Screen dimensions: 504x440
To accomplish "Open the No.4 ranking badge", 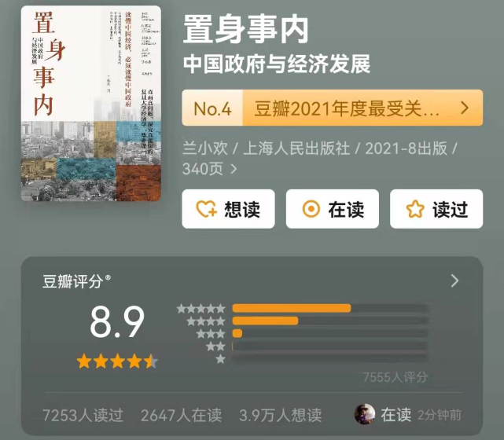I will [212, 108].
